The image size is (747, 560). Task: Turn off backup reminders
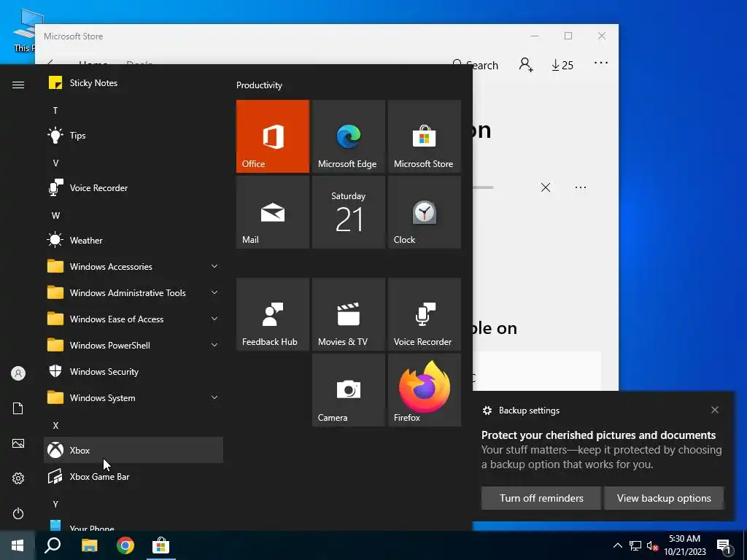tap(541, 498)
